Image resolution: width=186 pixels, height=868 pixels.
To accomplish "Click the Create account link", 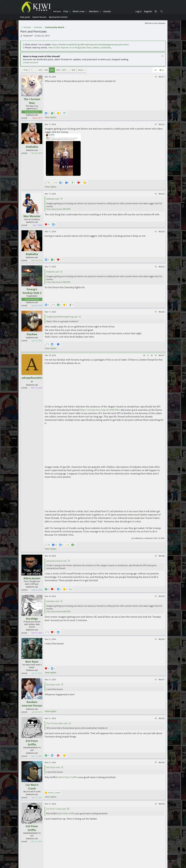I will [30, 63].
